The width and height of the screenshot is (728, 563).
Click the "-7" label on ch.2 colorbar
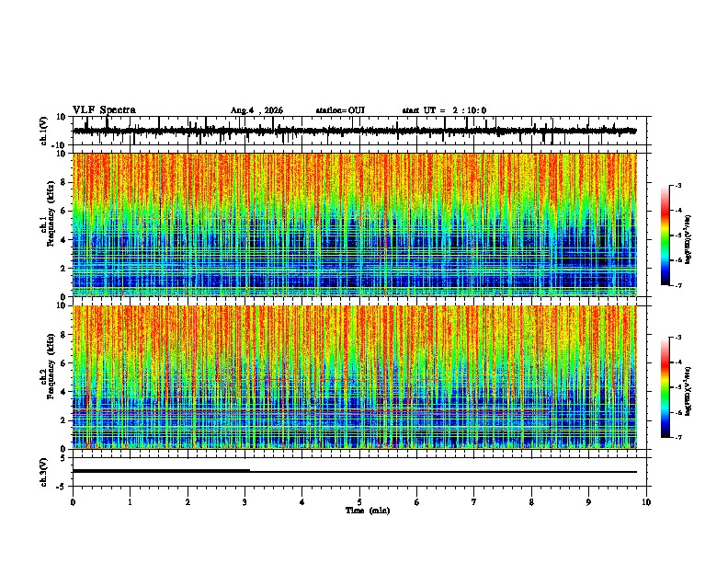[x=677, y=437]
